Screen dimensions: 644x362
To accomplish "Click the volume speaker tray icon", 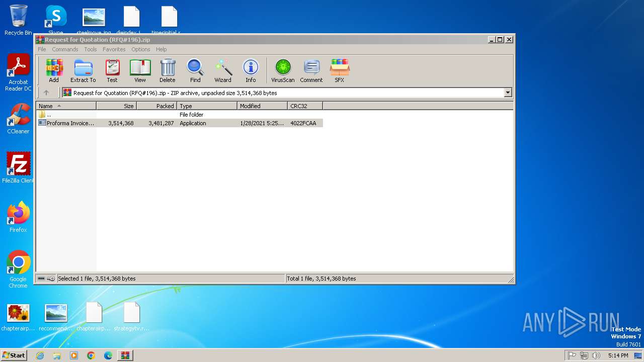I will click(x=596, y=355).
